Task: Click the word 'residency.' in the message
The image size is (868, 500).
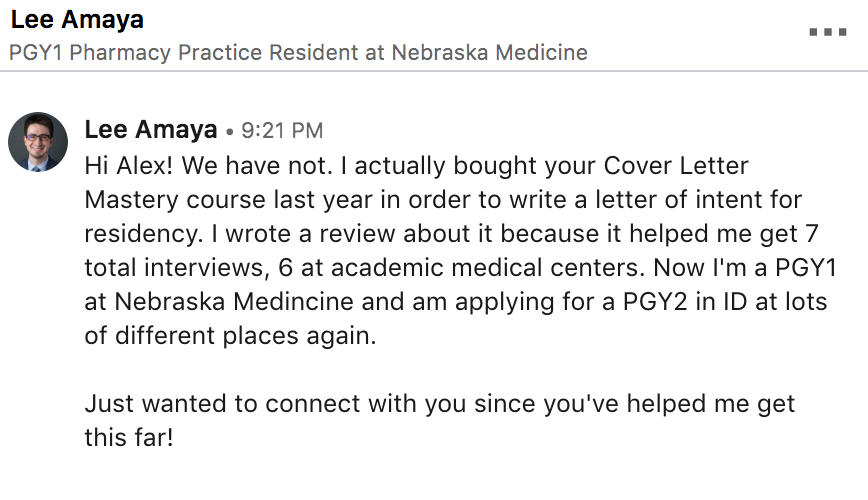Action: pos(144,234)
